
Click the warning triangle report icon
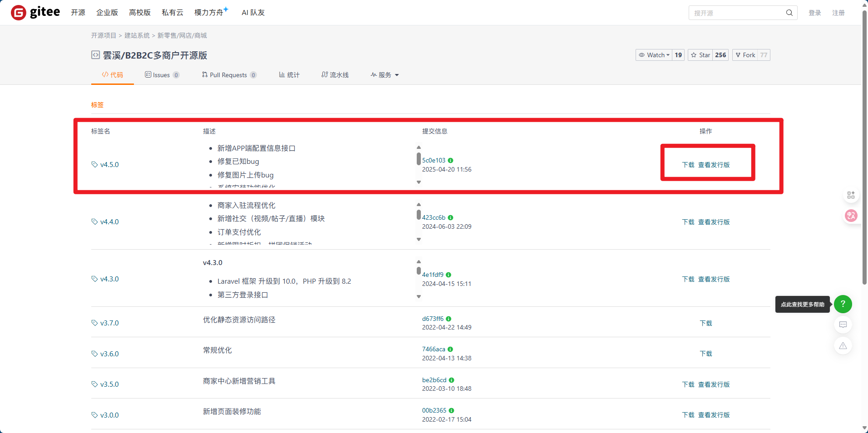[x=843, y=346]
